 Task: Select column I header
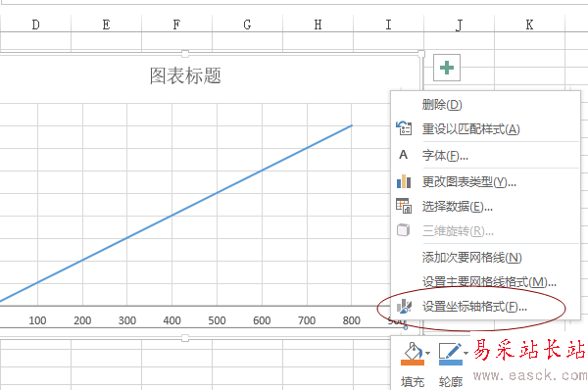click(x=388, y=24)
